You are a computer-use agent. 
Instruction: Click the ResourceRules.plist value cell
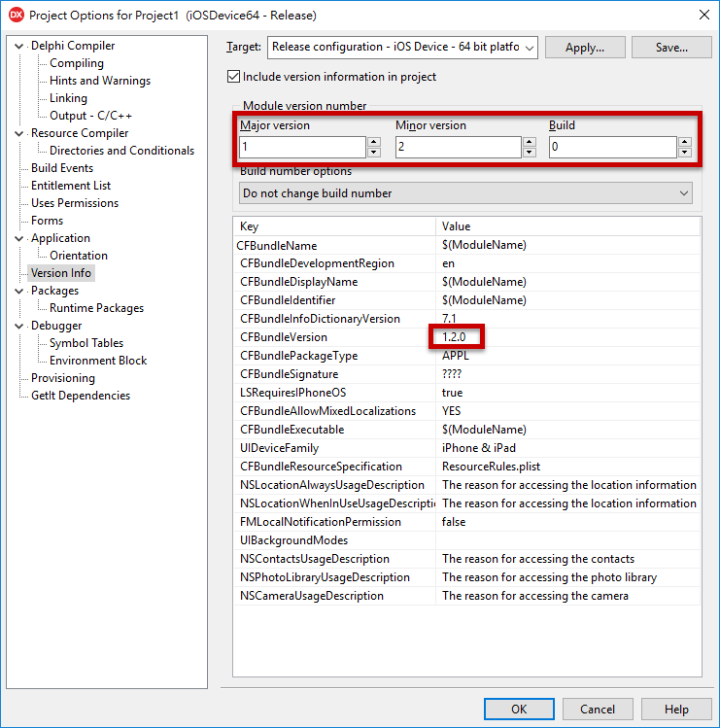click(x=568, y=467)
